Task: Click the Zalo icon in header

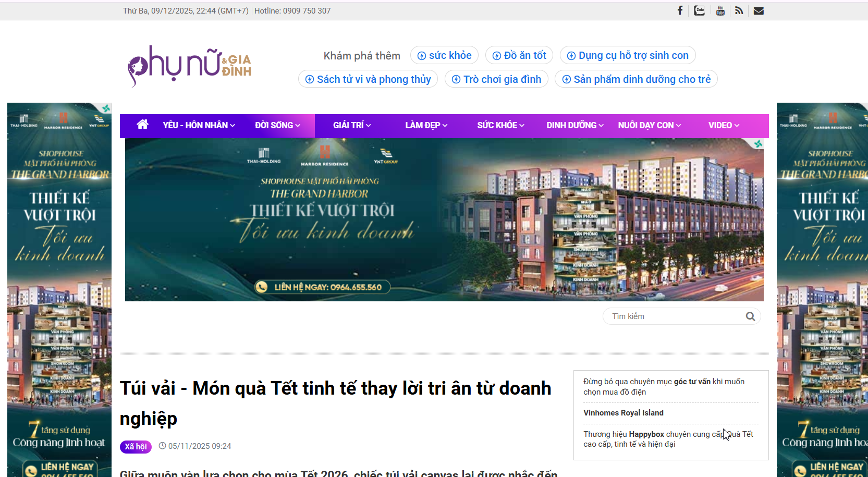Action: [699, 10]
